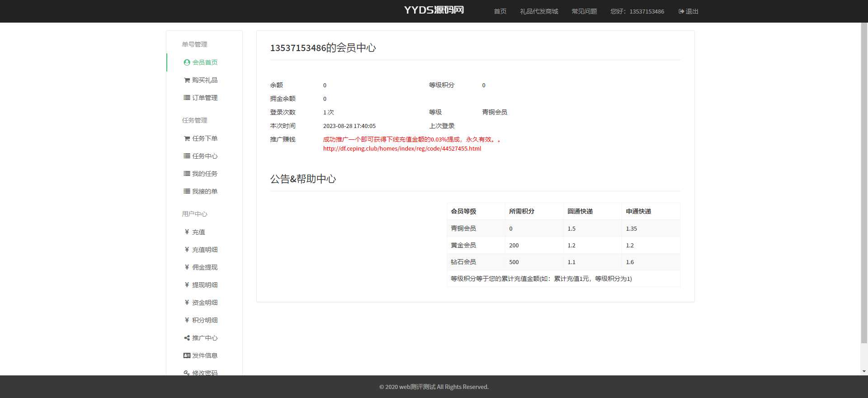This screenshot has width=868, height=398.
Task: Open 我接的单 in the sidebar
Action: click(x=204, y=191)
